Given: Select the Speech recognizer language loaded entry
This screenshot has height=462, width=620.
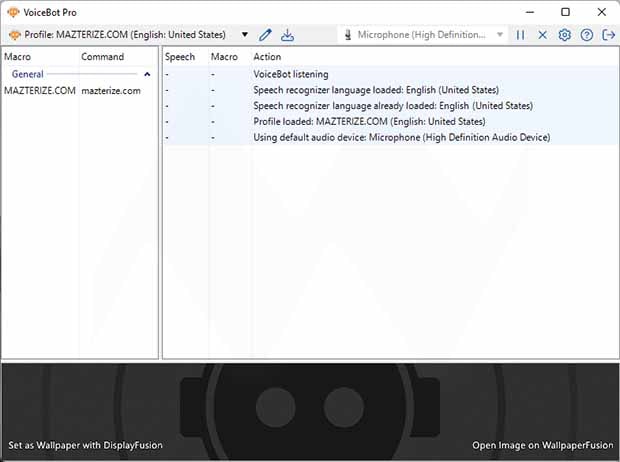Looking at the screenshot, I should point(391,90).
